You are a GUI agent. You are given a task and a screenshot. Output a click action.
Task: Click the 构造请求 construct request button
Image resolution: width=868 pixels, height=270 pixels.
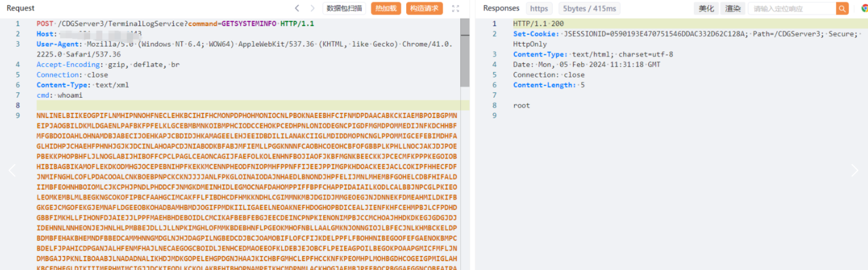[424, 8]
